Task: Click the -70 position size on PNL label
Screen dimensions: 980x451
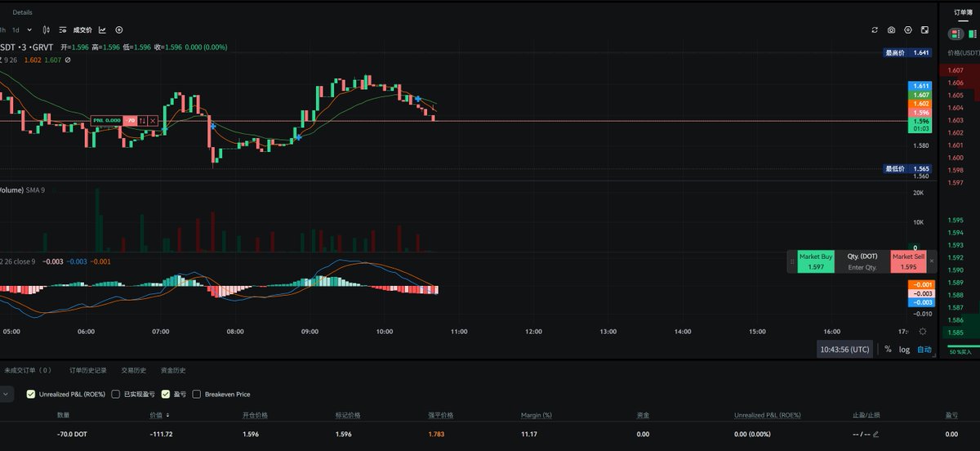Action: (130, 120)
